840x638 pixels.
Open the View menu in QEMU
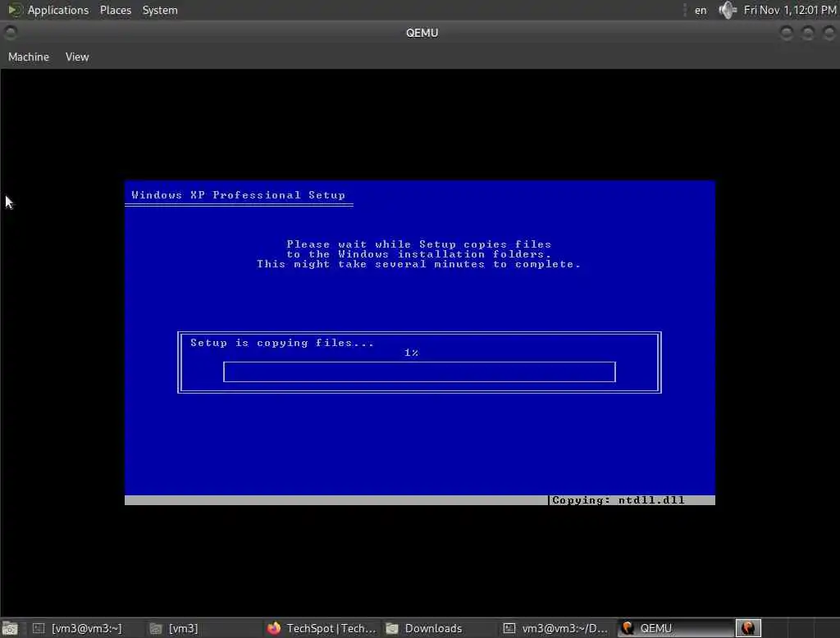77,57
